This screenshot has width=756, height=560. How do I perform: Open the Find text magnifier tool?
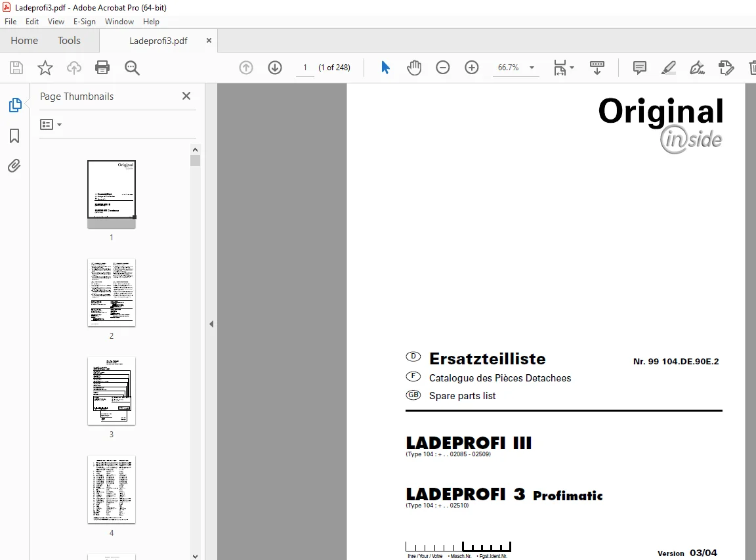pyautogui.click(x=132, y=68)
